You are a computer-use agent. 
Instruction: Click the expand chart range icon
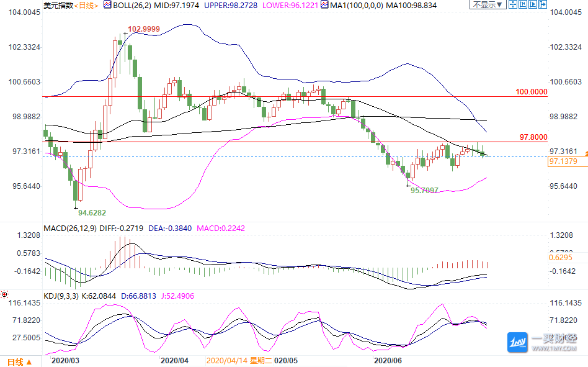533,4
